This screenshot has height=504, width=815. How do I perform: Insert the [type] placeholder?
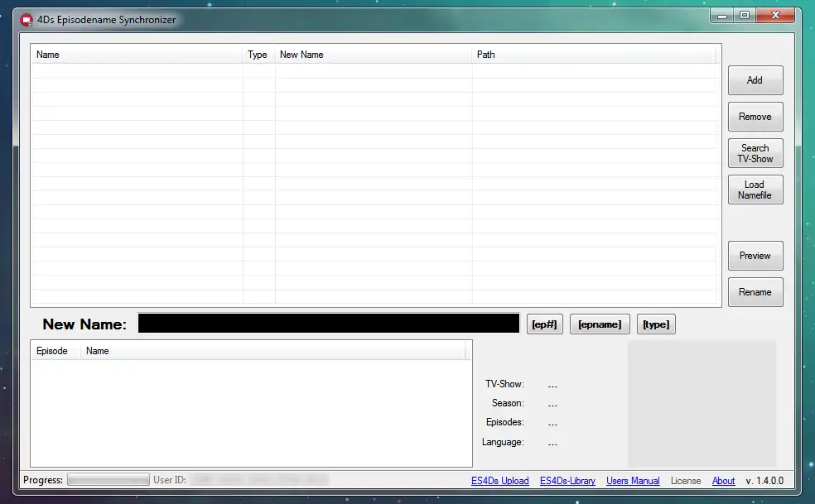656,324
